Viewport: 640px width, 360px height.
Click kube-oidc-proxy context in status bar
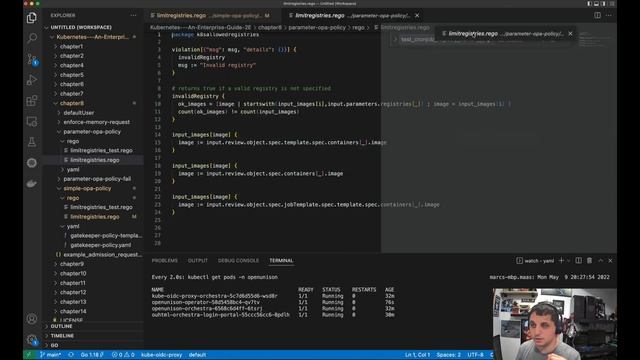(x=161, y=355)
